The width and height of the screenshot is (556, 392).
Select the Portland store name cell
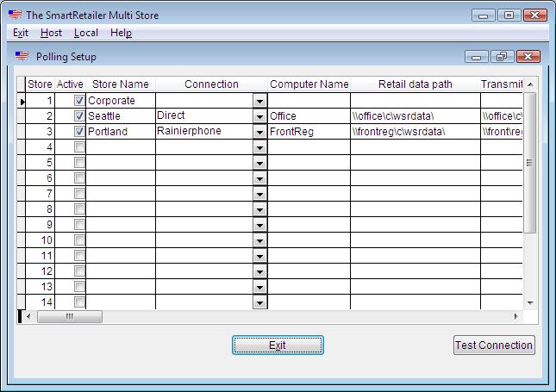(x=121, y=132)
